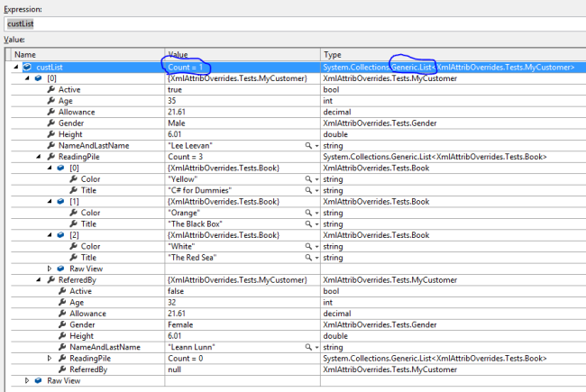The height and width of the screenshot is (392, 586).
Task: Select Title row with "C# for Dummies"
Action: (x=298, y=190)
